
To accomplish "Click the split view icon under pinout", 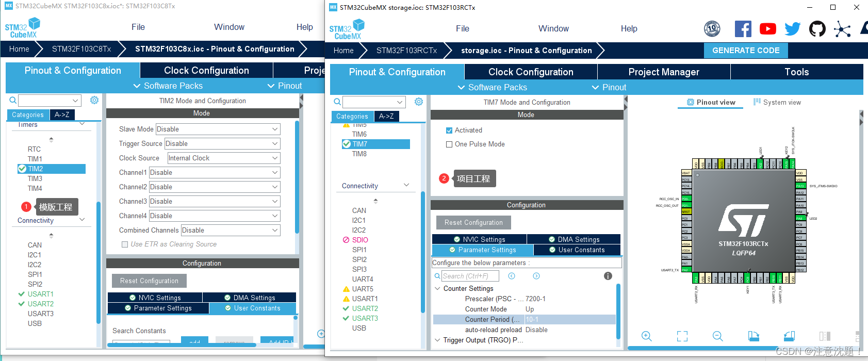I will pyautogui.click(x=825, y=336).
